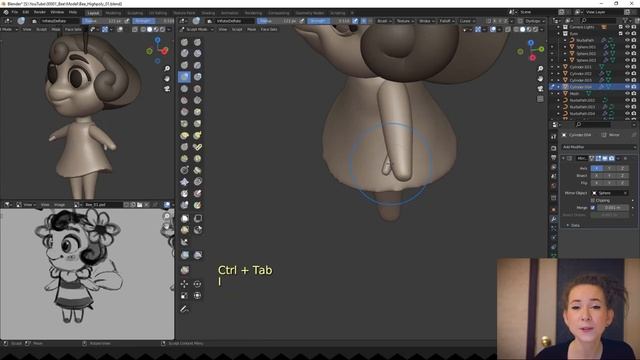Screen dimensions: 640x360
Task: Select the Crease sculpt brush
Action: pyautogui.click(x=184, y=89)
